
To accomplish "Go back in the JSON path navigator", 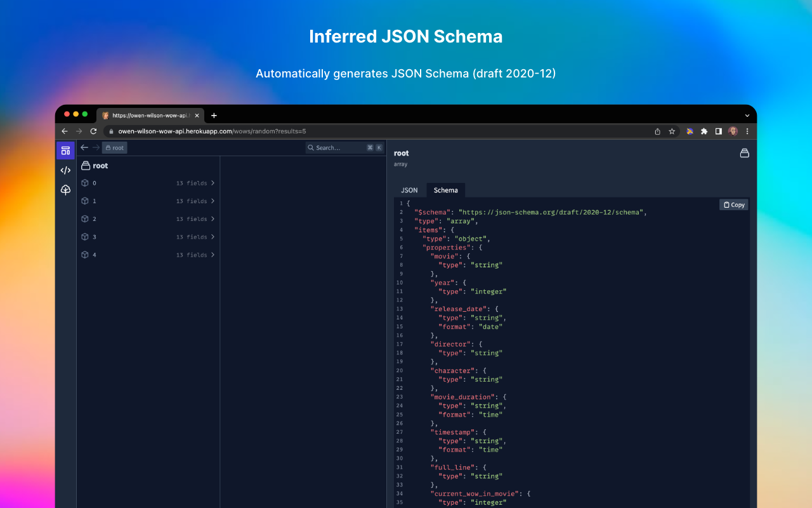I will coord(84,147).
